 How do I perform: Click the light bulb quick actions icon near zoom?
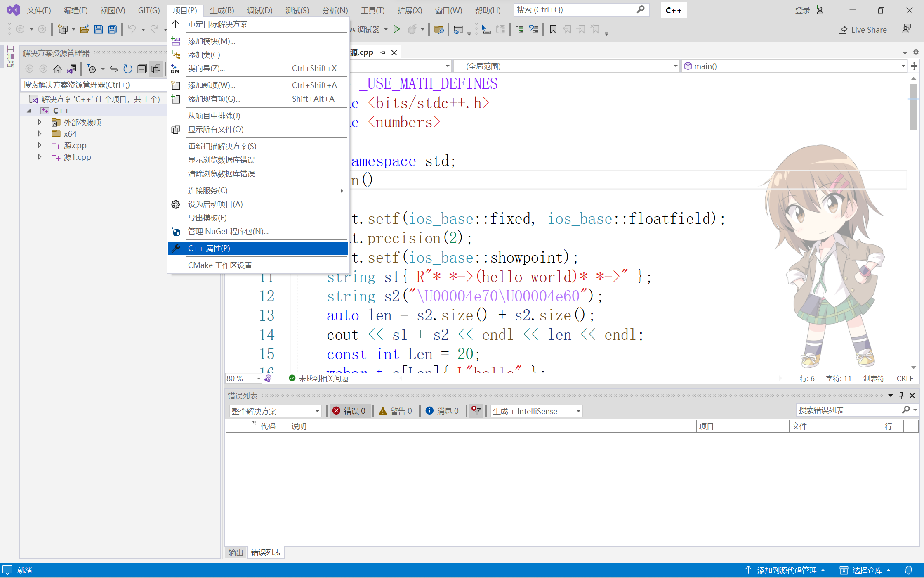pyautogui.click(x=268, y=378)
